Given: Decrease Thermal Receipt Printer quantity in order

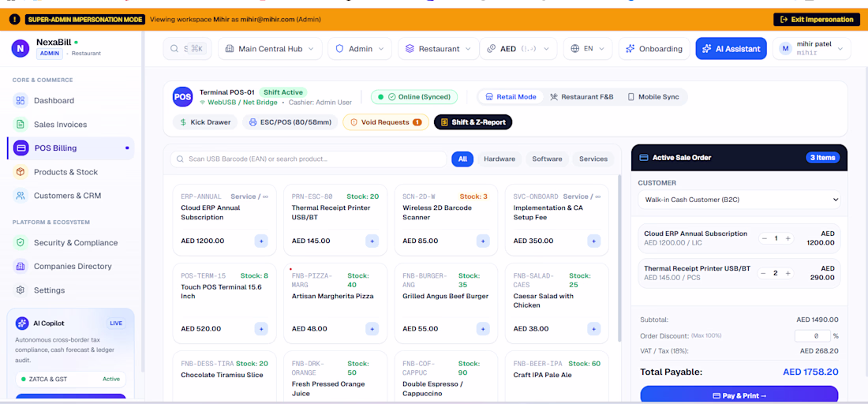Looking at the screenshot, I should [765, 273].
